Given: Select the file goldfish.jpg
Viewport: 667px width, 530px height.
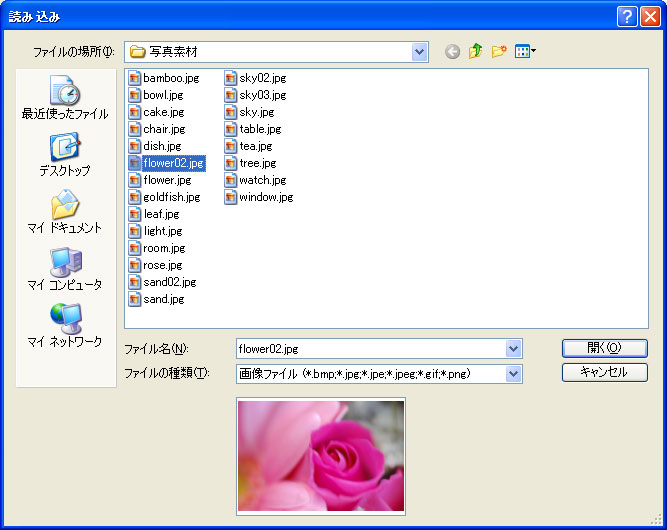Looking at the screenshot, I should (165, 197).
